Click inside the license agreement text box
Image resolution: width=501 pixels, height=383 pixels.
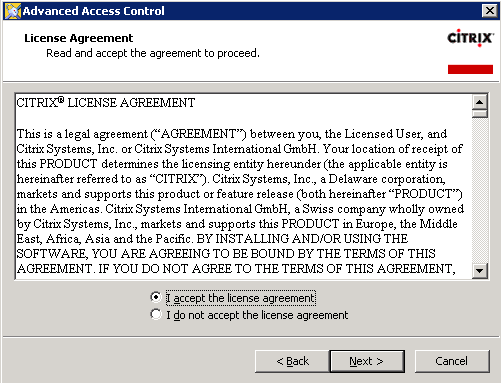244,186
